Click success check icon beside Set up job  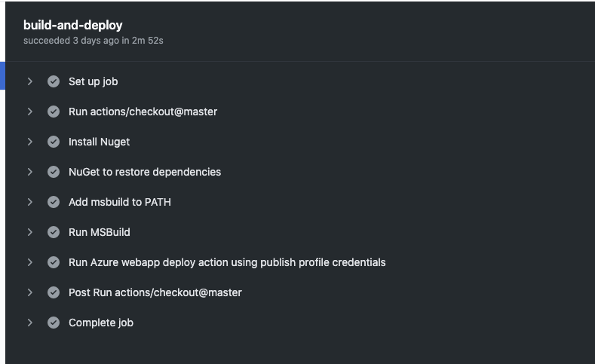pyautogui.click(x=54, y=81)
